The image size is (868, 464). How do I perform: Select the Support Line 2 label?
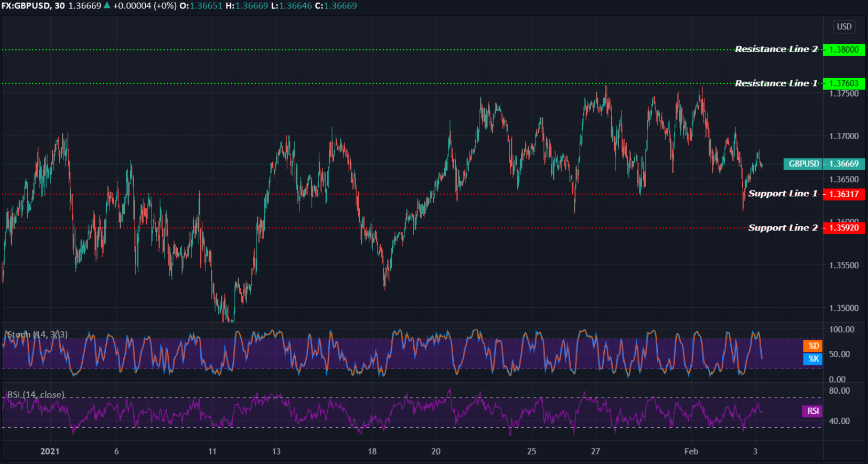[x=783, y=228]
